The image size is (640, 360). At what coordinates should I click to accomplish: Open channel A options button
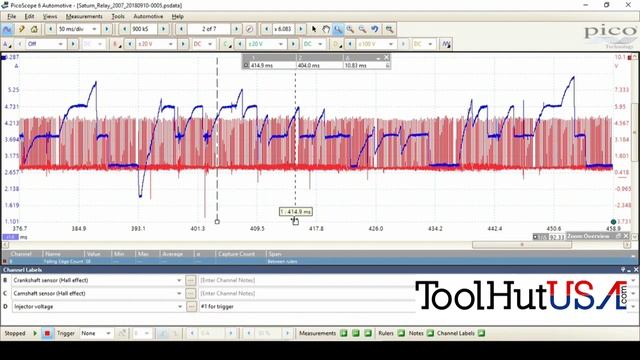(7, 44)
